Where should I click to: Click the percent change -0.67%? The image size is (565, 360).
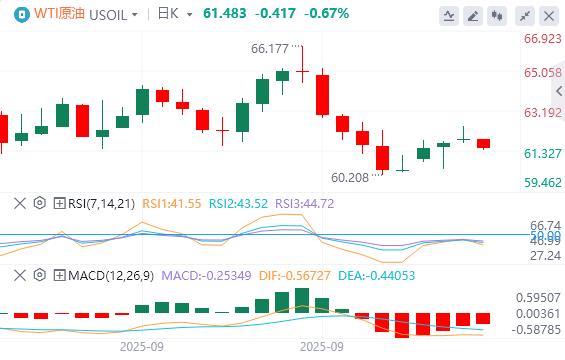326,14
